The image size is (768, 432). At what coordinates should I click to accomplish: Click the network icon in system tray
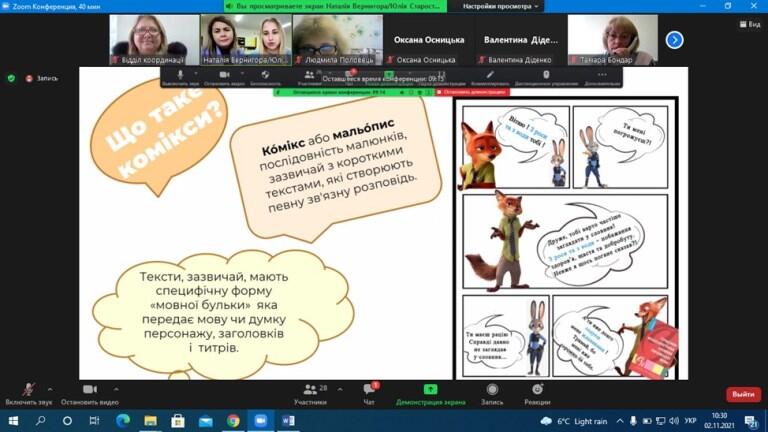(x=661, y=421)
